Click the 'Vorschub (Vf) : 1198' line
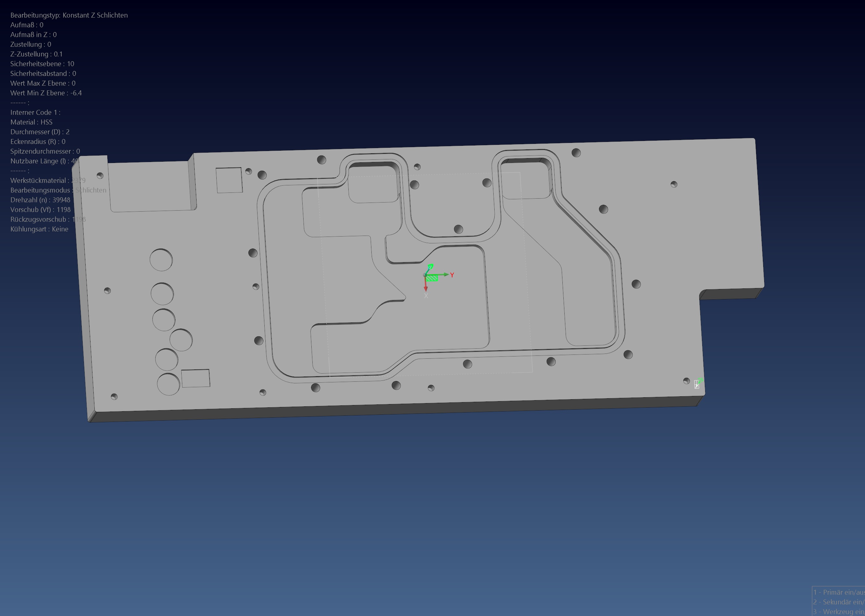 coord(40,209)
